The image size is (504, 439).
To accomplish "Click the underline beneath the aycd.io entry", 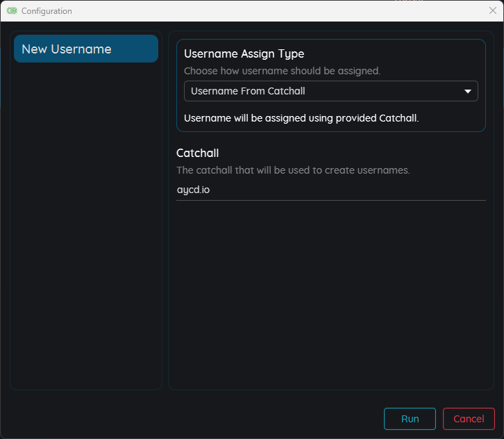I will click(x=330, y=200).
